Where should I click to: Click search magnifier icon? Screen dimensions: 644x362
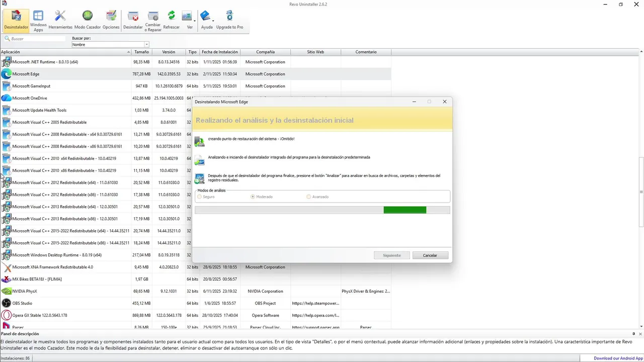coord(7,39)
